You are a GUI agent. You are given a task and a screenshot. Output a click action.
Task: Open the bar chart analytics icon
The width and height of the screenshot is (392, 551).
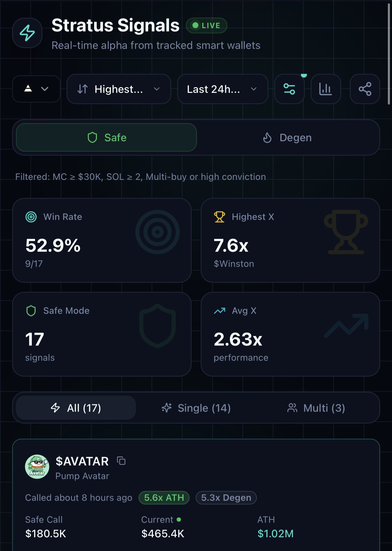coord(325,89)
